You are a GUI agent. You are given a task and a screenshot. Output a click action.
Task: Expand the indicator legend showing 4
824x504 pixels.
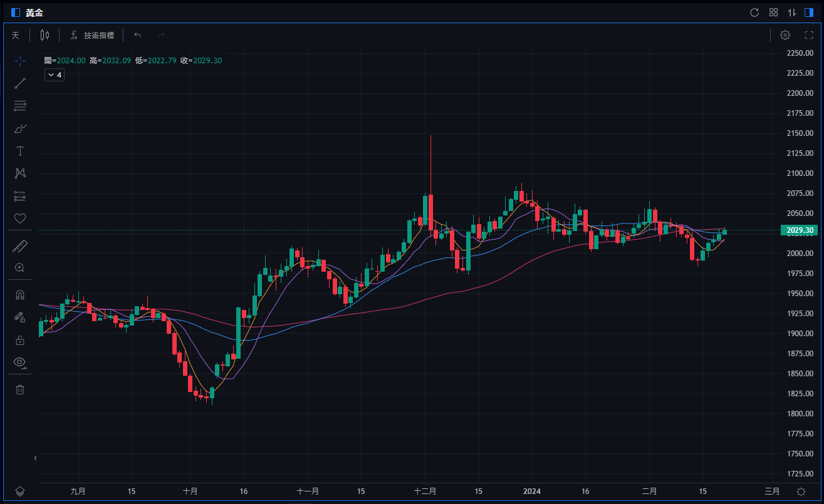(54, 75)
